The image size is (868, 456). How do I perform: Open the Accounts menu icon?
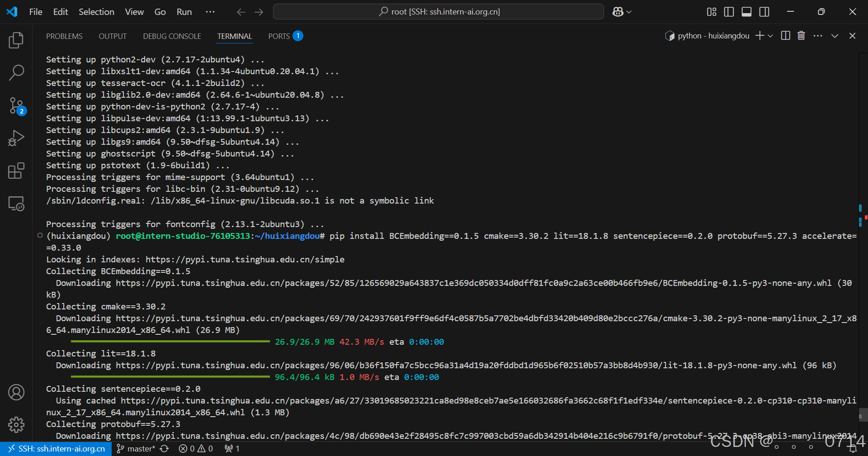[x=16, y=392]
